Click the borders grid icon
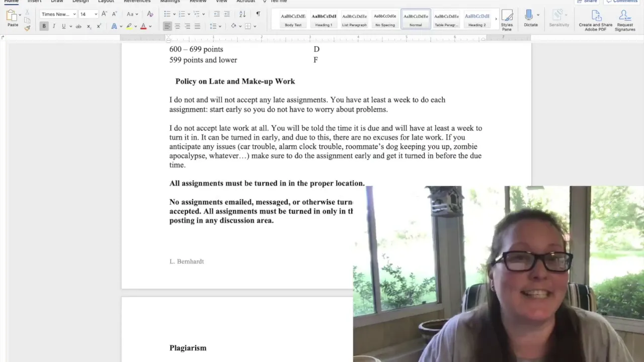 (248, 26)
